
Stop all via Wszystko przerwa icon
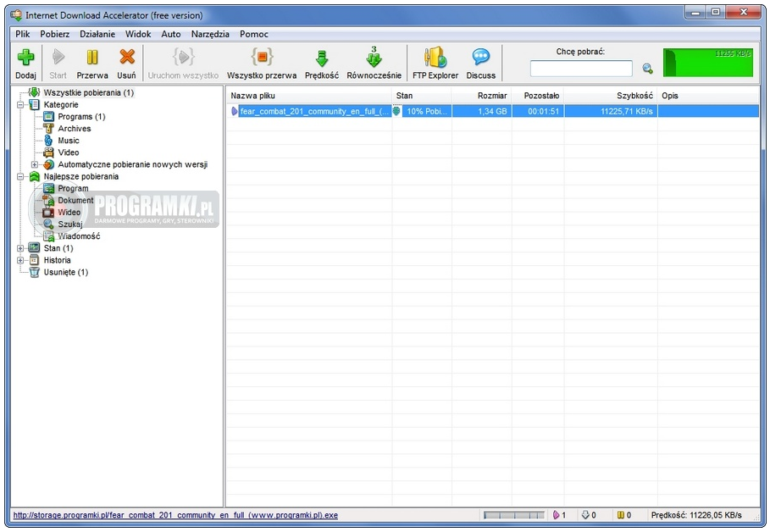pyautogui.click(x=262, y=57)
